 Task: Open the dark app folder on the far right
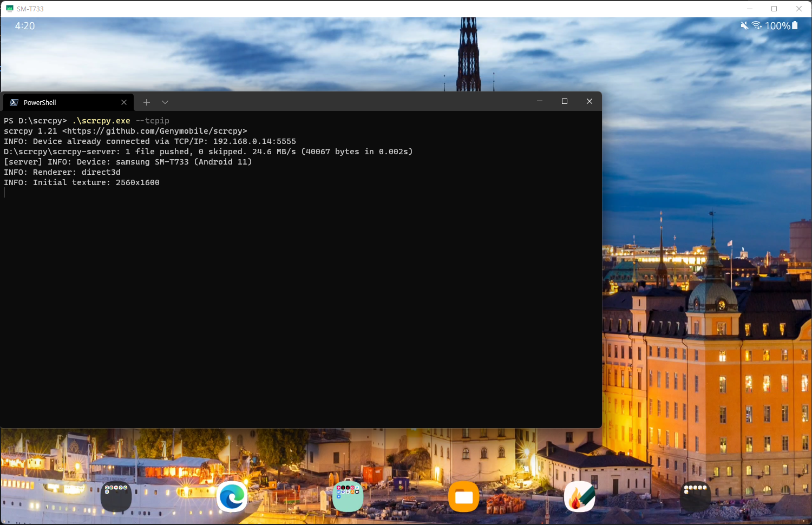point(695,496)
